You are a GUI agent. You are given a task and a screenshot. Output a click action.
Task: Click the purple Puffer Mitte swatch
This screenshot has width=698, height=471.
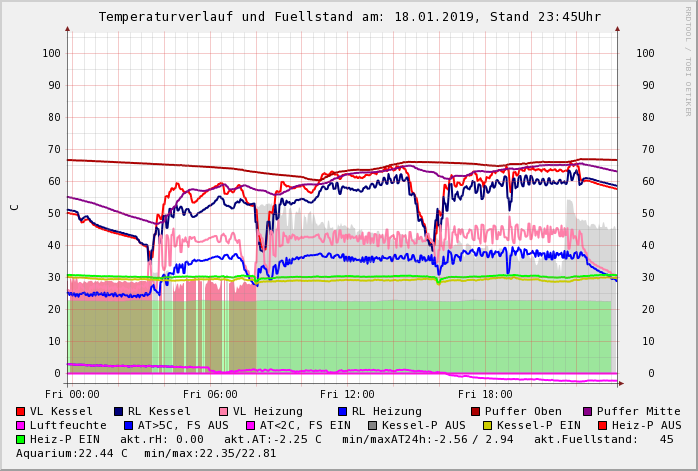click(588, 411)
